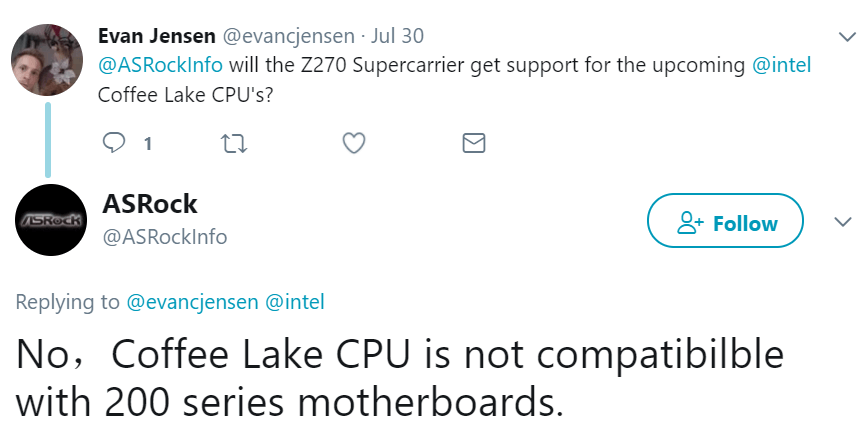867x439 pixels.
Task: Open @intel link in Replying to line
Action: [x=295, y=302]
